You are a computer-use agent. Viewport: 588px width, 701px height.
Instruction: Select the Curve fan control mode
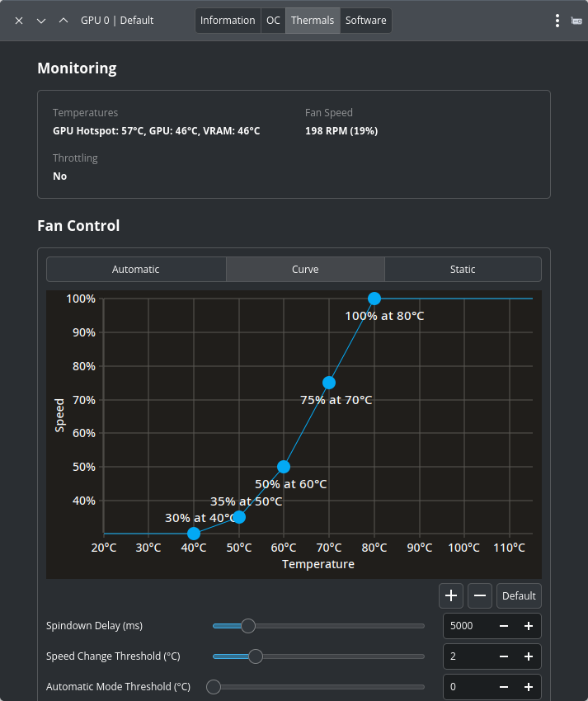pos(305,270)
